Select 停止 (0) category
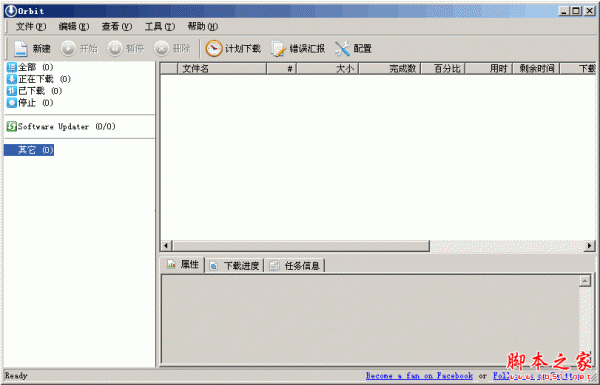This screenshot has width=600, height=385. pyautogui.click(x=30, y=103)
